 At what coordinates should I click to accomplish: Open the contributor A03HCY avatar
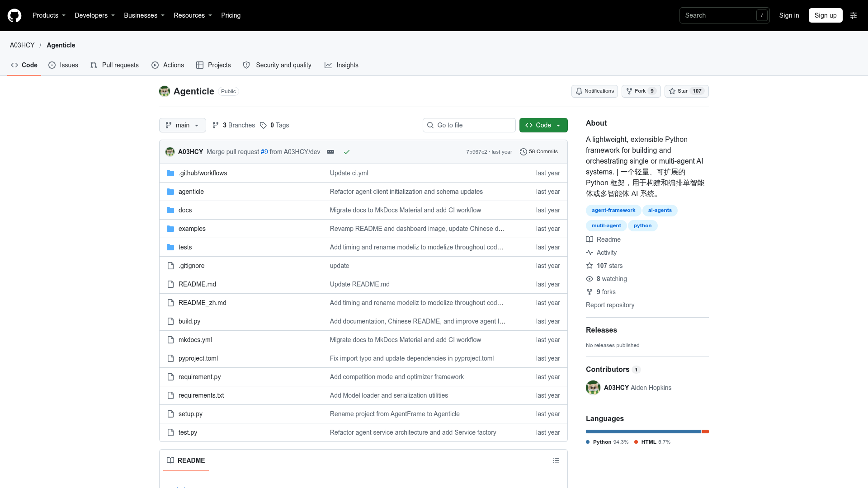coord(593,388)
